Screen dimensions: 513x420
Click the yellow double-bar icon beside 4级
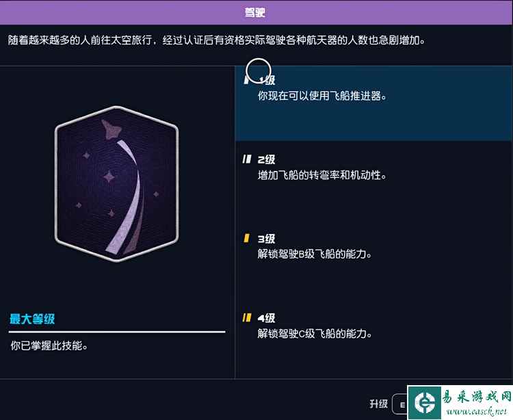(x=247, y=317)
